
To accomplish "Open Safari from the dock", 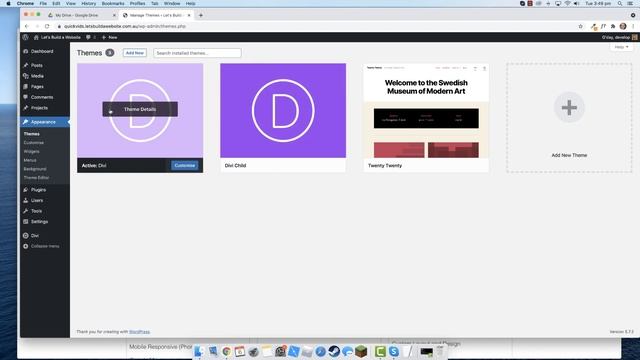I will tap(320, 351).
